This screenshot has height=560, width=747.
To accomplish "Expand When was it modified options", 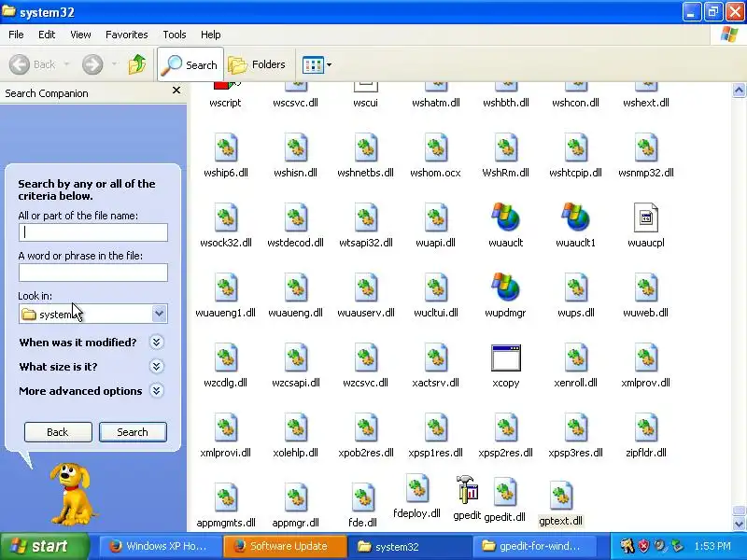I will click(156, 342).
